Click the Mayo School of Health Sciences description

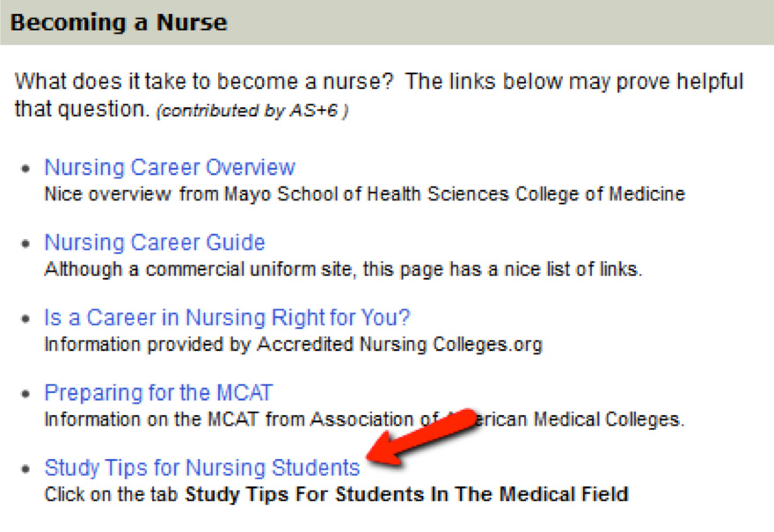[365, 194]
